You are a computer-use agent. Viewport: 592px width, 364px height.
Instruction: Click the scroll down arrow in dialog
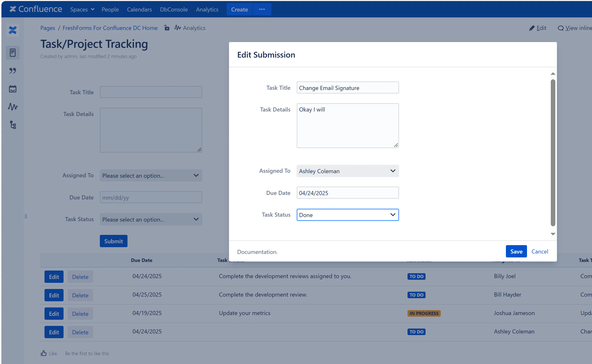click(x=553, y=234)
